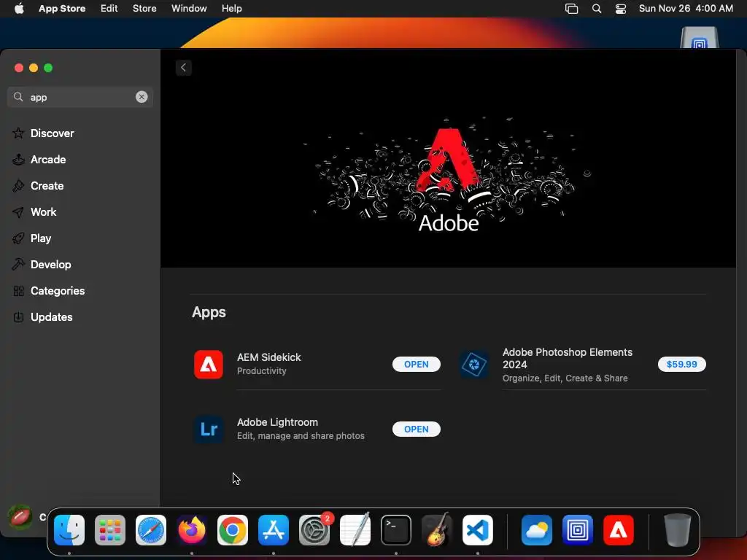Open the Store menu
The height and width of the screenshot is (560, 747).
(x=144, y=9)
